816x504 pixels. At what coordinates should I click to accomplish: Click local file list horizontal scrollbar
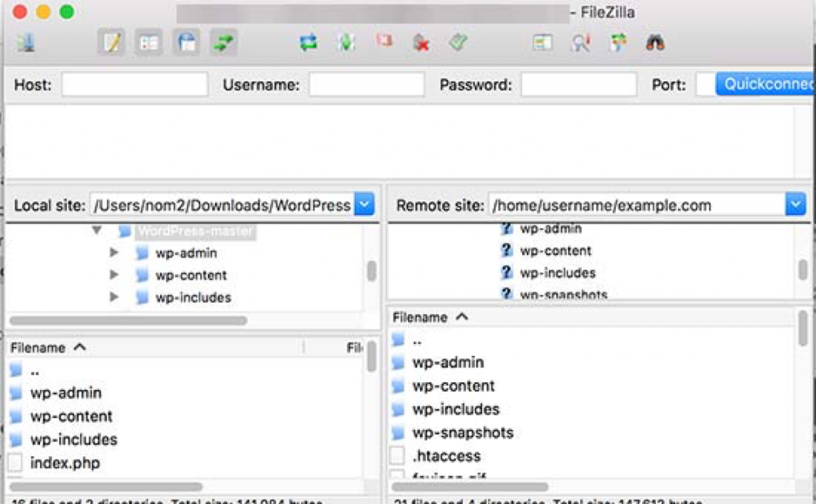(106, 486)
